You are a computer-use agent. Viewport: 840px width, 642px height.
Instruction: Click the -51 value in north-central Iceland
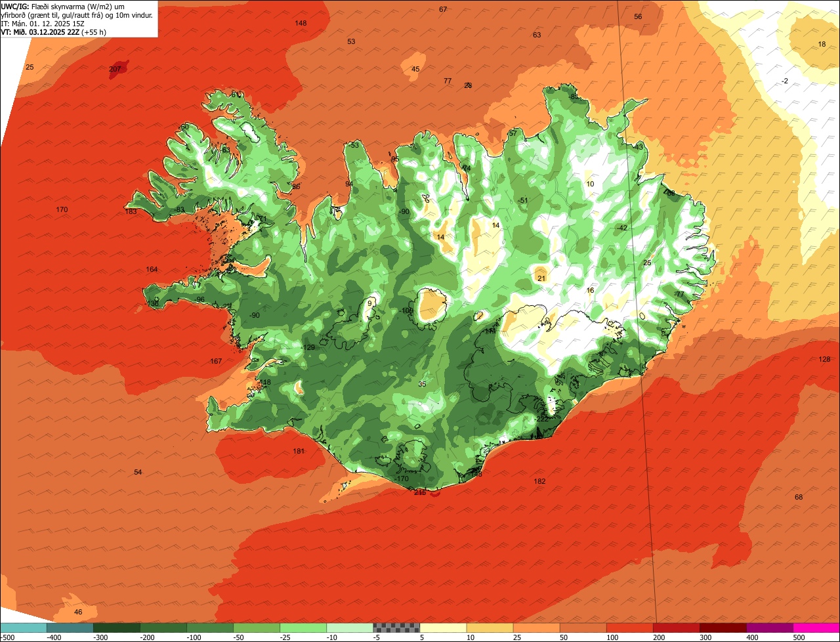coord(522,200)
